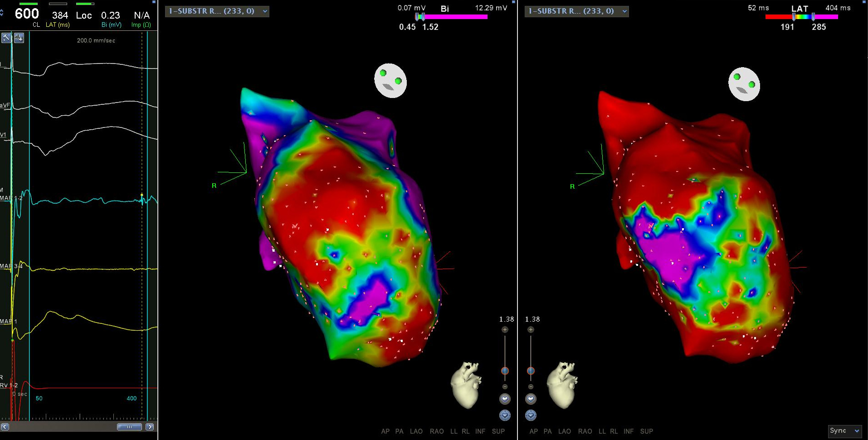Click the upper LAT color bar handle at 285
The height and width of the screenshot is (440, 868).
coord(813,17)
